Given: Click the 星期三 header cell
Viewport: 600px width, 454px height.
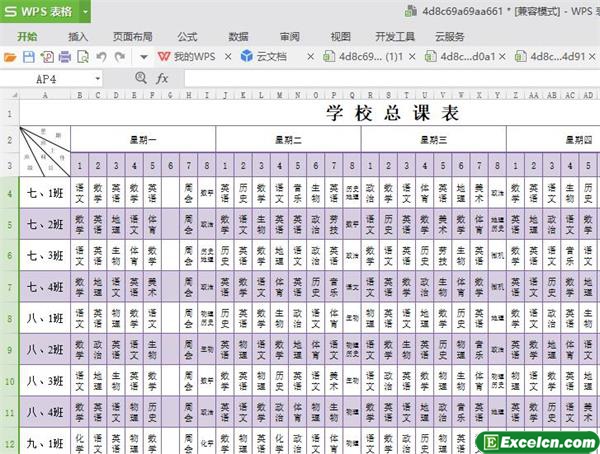Looking at the screenshot, I should coord(434,140).
